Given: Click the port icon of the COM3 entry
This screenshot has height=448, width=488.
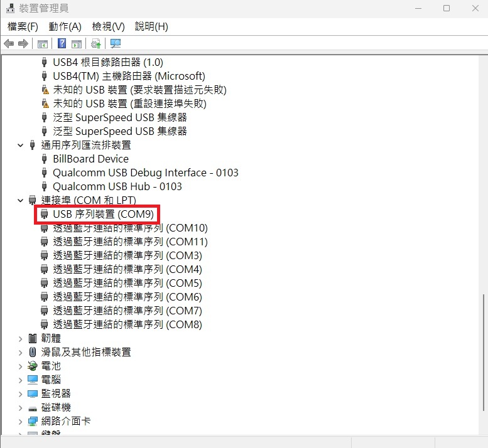Looking at the screenshot, I should [x=45, y=255].
